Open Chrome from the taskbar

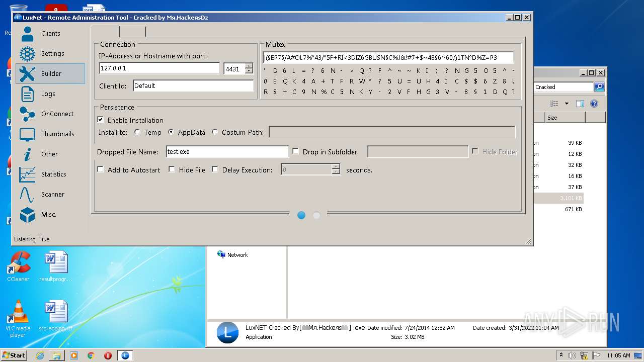point(91,355)
